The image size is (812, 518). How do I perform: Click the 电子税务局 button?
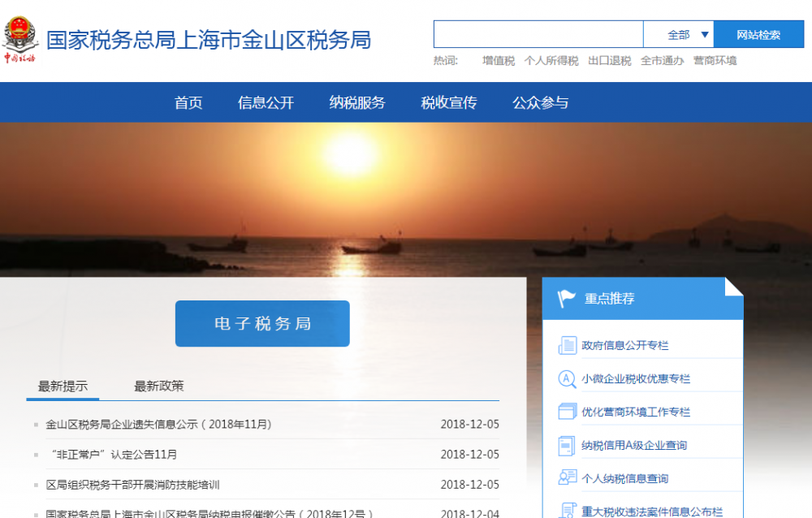coord(261,323)
